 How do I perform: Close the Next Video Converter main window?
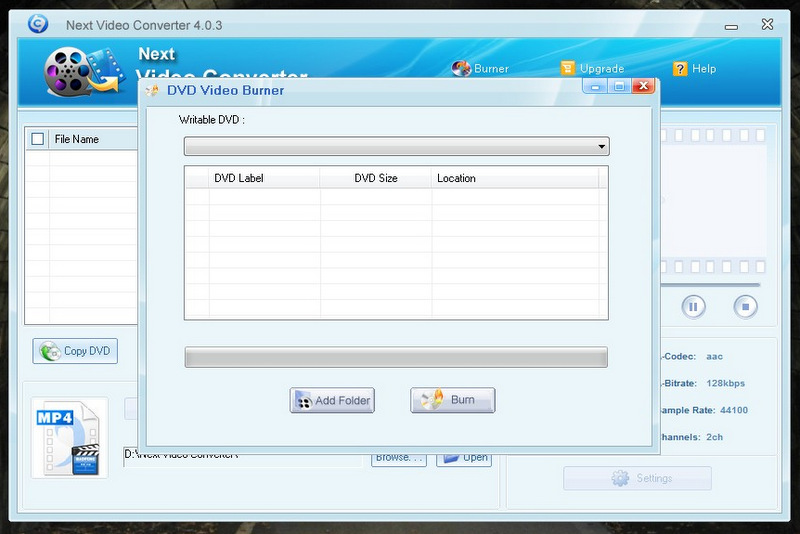[x=767, y=24]
